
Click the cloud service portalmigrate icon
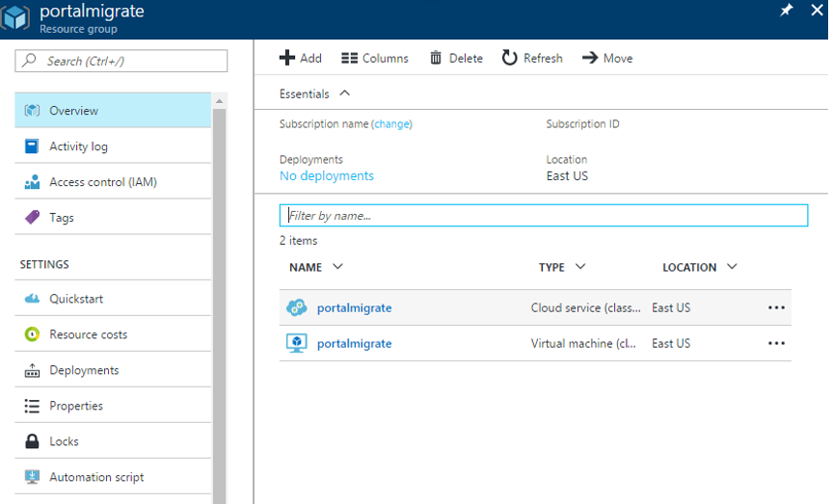coord(297,307)
